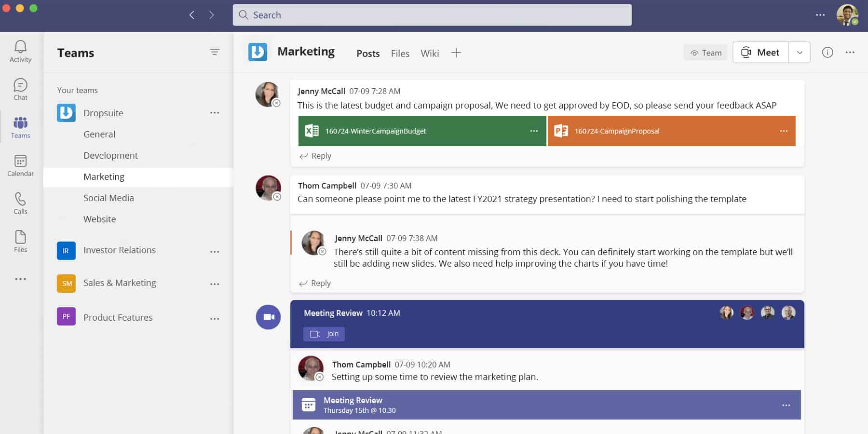Switch to the Wiki tab
This screenshot has width=868, height=434.
pyautogui.click(x=430, y=54)
